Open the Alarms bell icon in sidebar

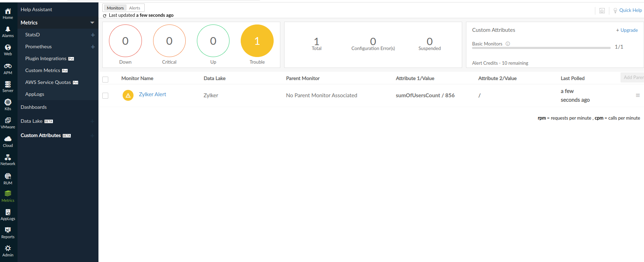8,29
